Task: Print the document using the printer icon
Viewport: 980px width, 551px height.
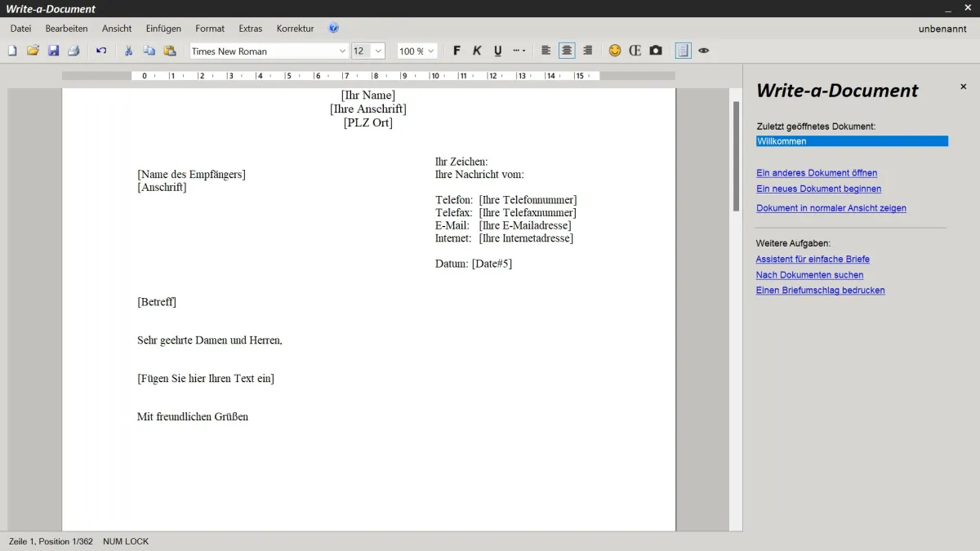Action: click(73, 51)
